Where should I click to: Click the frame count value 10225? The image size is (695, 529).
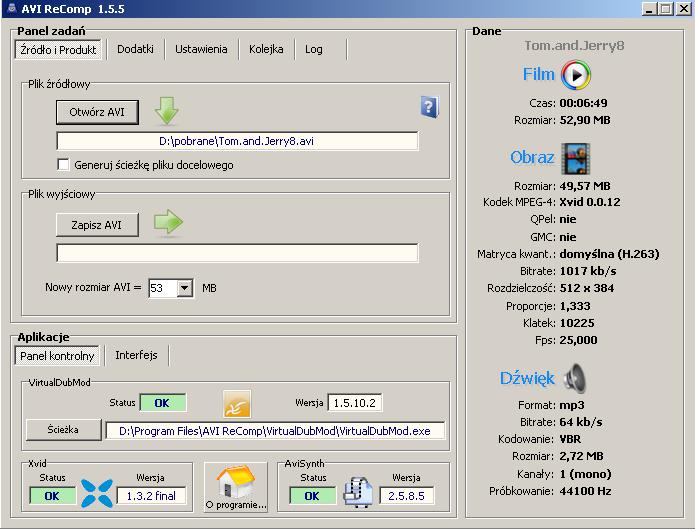pos(577,323)
